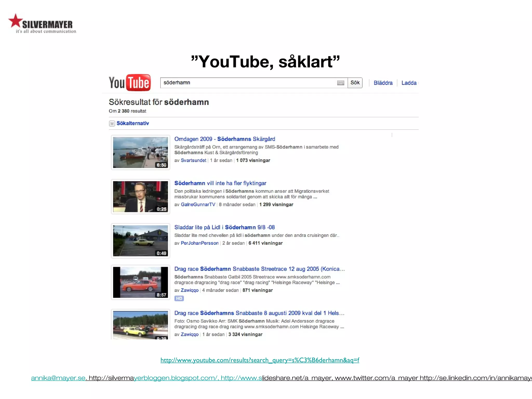
Task: Click the Silvermayer star logo
Action: [16, 21]
